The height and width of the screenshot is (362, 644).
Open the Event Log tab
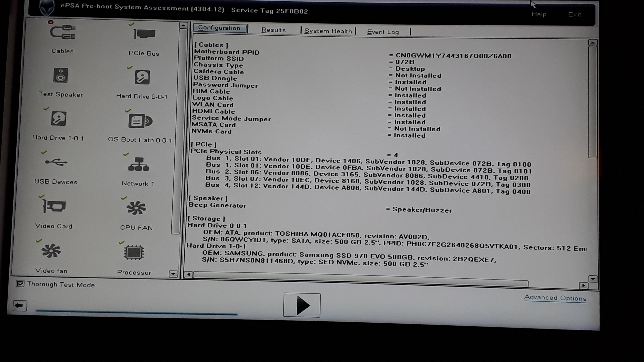(x=383, y=32)
